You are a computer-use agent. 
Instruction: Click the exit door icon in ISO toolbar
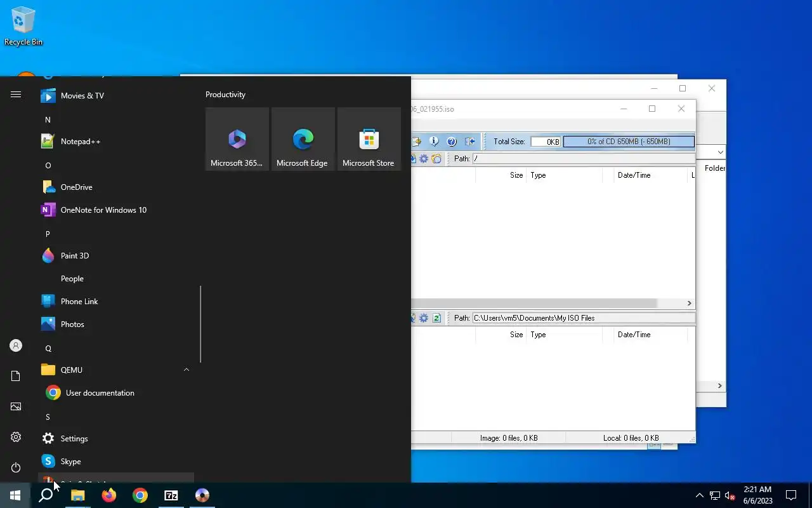tap(470, 142)
